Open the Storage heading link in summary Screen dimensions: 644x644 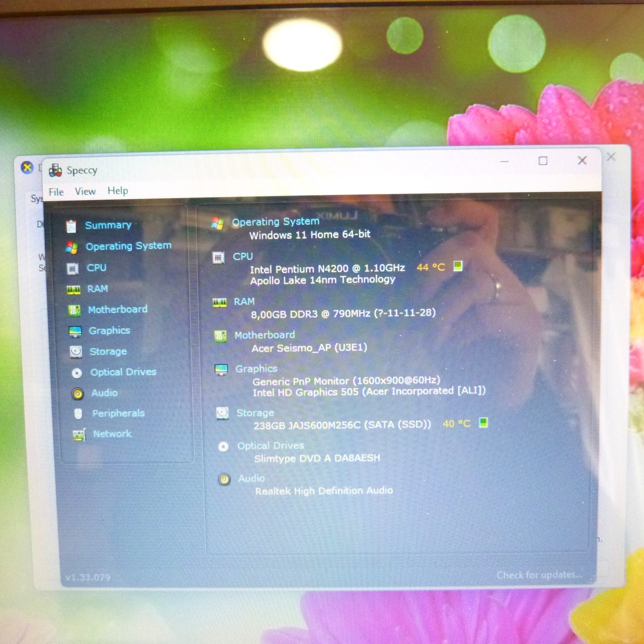click(x=255, y=413)
